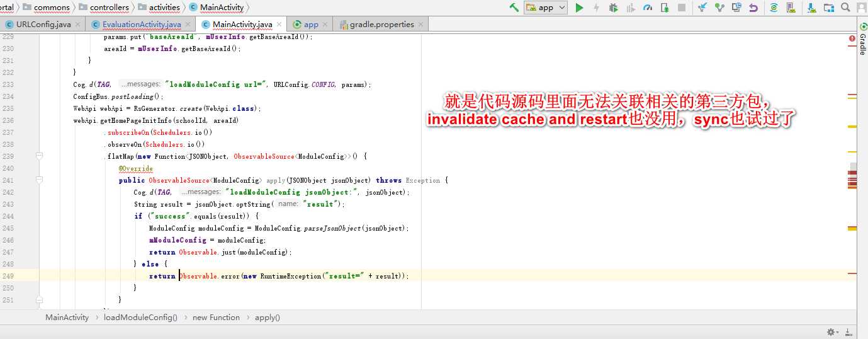Click MainActivity in bottom breadcrumb
Image resolution: width=868 pixels, height=339 pixels.
click(x=67, y=317)
